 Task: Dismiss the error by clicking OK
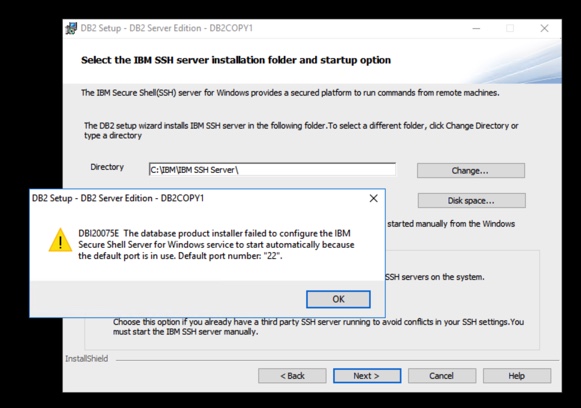click(338, 299)
